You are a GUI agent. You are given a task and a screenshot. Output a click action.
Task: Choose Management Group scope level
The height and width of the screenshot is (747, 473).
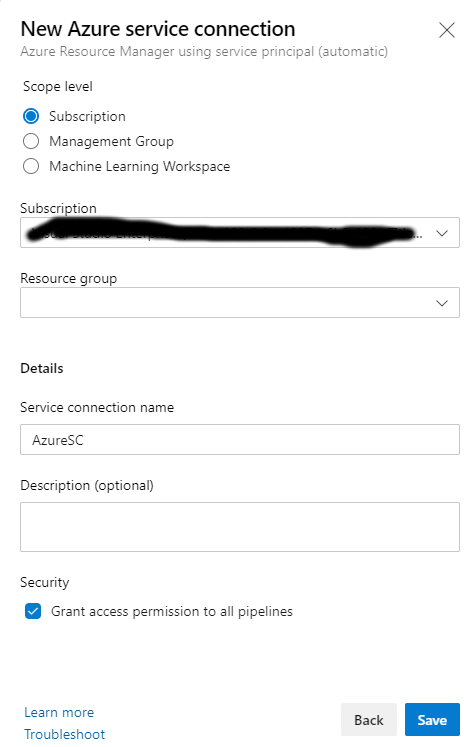click(x=31, y=141)
